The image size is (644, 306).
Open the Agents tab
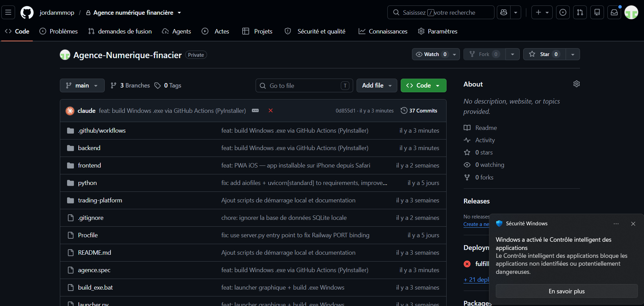coord(177,31)
